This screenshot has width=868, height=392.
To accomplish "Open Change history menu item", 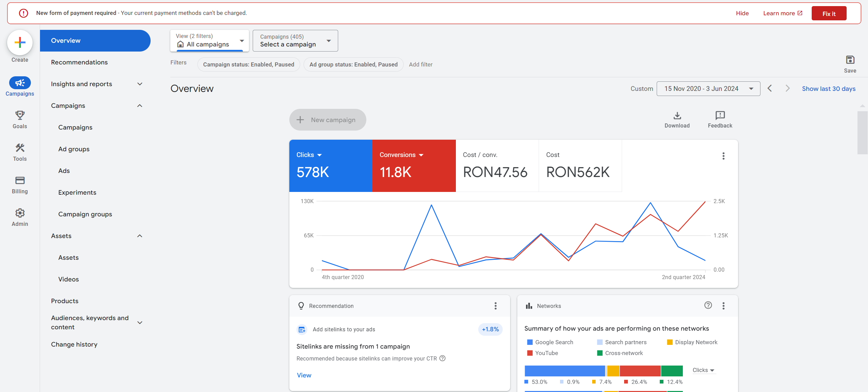I will 74,345.
